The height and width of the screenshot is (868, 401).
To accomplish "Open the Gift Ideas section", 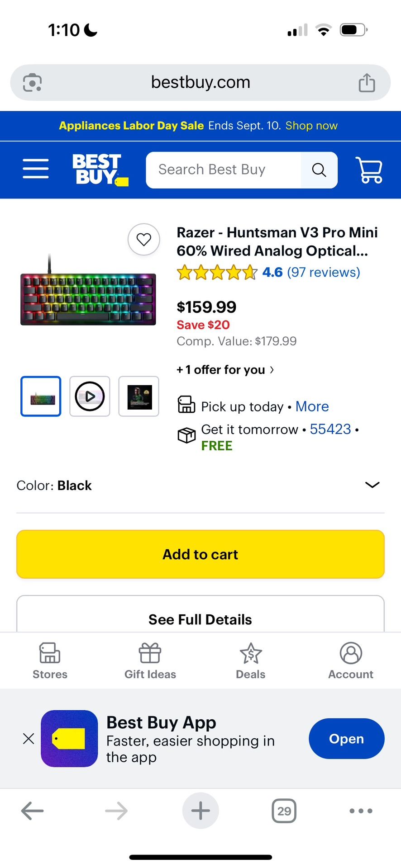I will (150, 660).
